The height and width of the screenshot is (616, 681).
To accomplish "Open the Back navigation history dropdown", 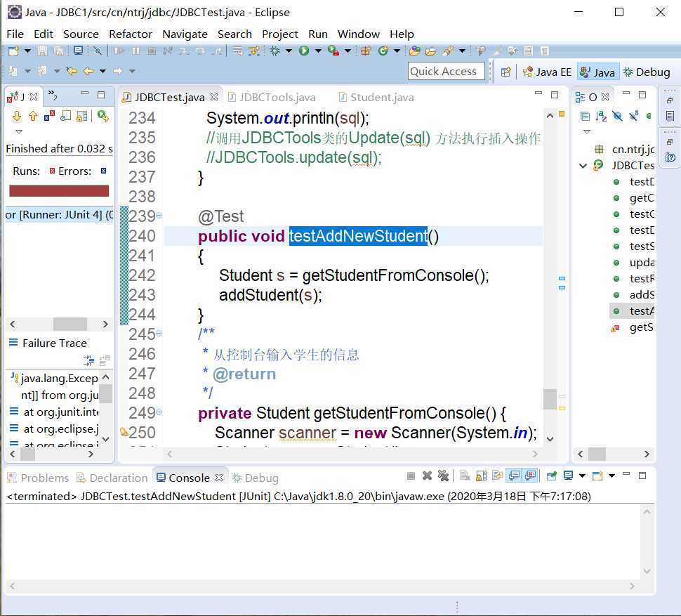I will coord(103,71).
